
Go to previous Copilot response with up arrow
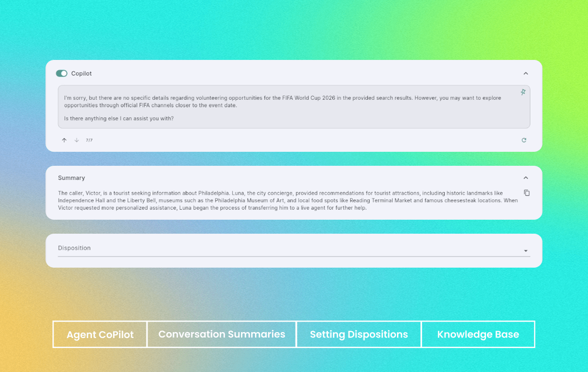64,140
